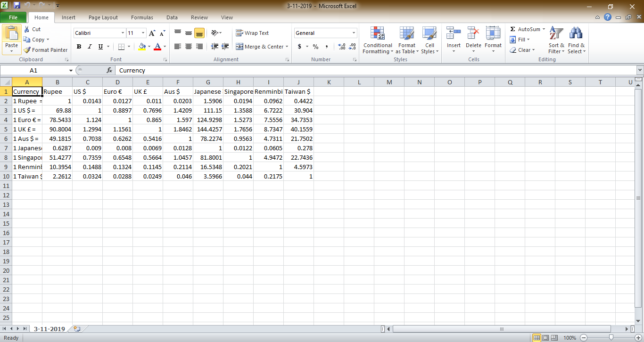Viewport: 644px width, 342px height.
Task: Click the AutoSum sigma icon
Action: (513, 29)
